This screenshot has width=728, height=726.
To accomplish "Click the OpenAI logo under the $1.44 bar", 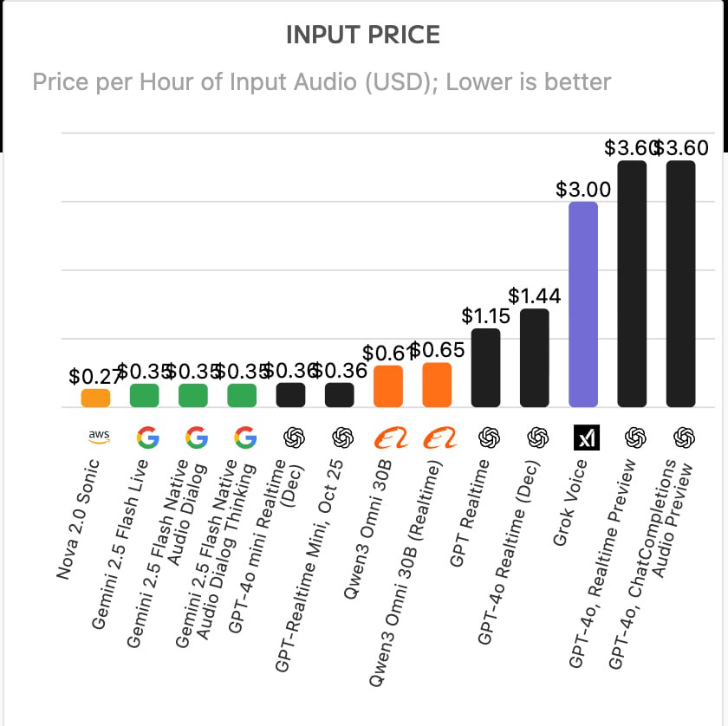I will point(535,438).
